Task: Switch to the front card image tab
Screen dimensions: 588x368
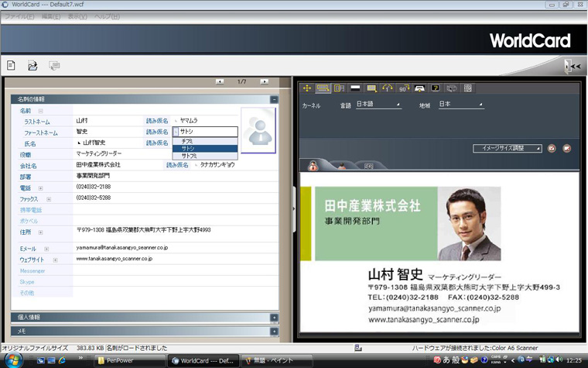Action: (x=313, y=165)
